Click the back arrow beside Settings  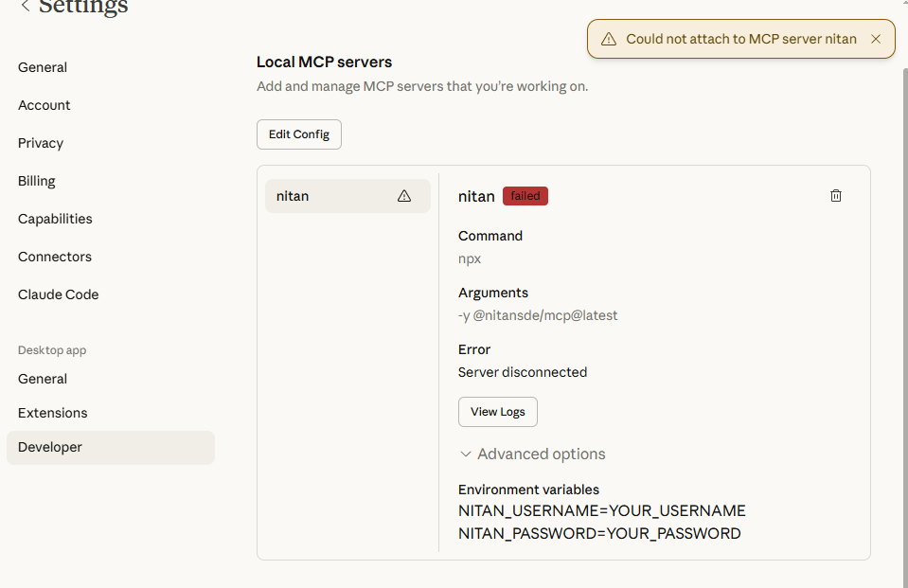coord(25,7)
